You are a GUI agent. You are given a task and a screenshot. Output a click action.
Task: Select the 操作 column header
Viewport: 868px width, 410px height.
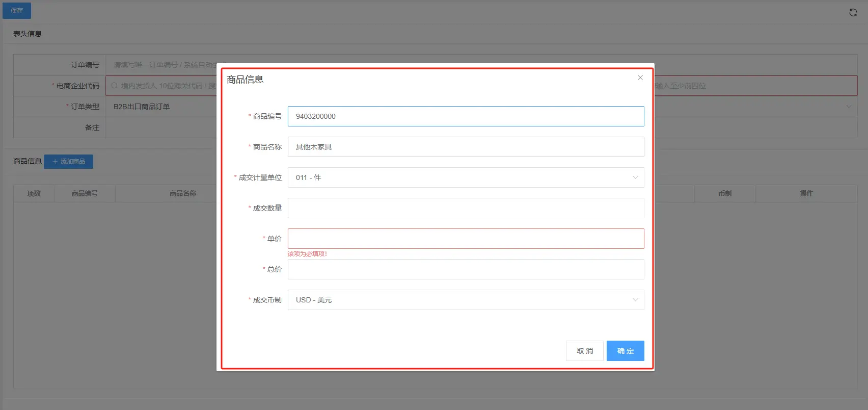pyautogui.click(x=806, y=193)
